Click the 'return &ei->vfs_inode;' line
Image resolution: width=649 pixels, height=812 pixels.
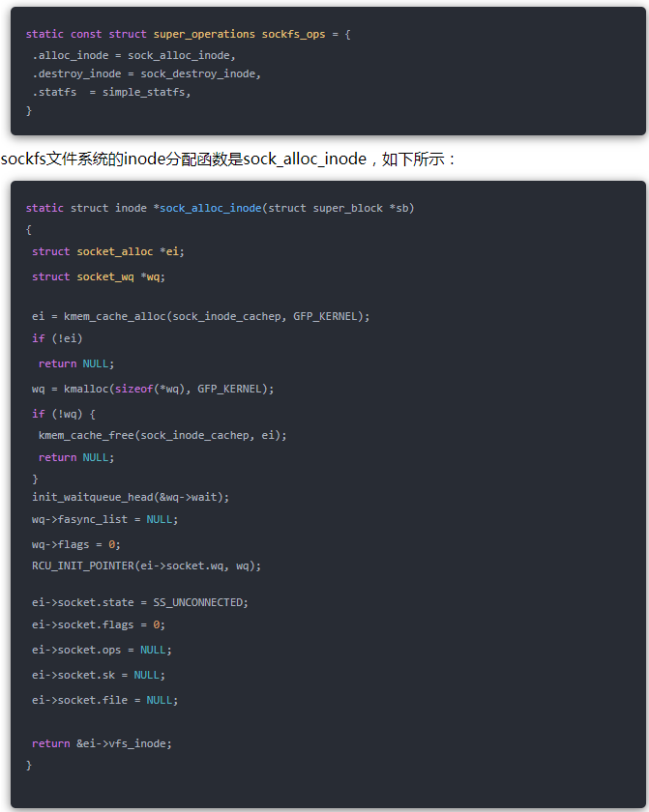[x=102, y=743]
